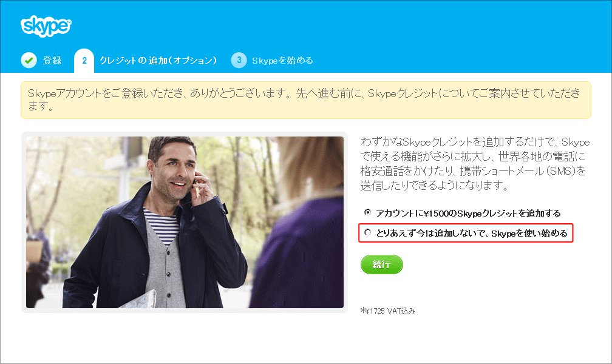
Task: Choose the とりあえず今は追加しないで radio option
Action: [368, 232]
